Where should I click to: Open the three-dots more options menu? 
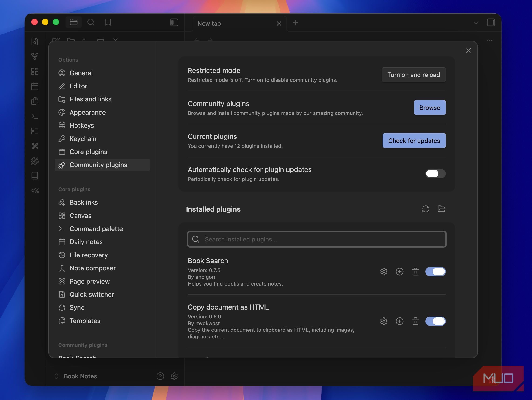click(489, 40)
